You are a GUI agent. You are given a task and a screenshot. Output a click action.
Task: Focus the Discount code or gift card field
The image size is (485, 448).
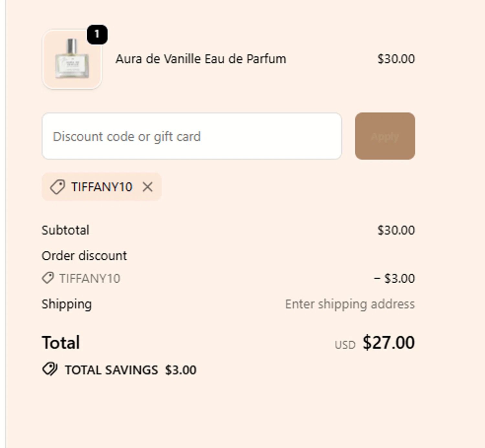[191, 136]
